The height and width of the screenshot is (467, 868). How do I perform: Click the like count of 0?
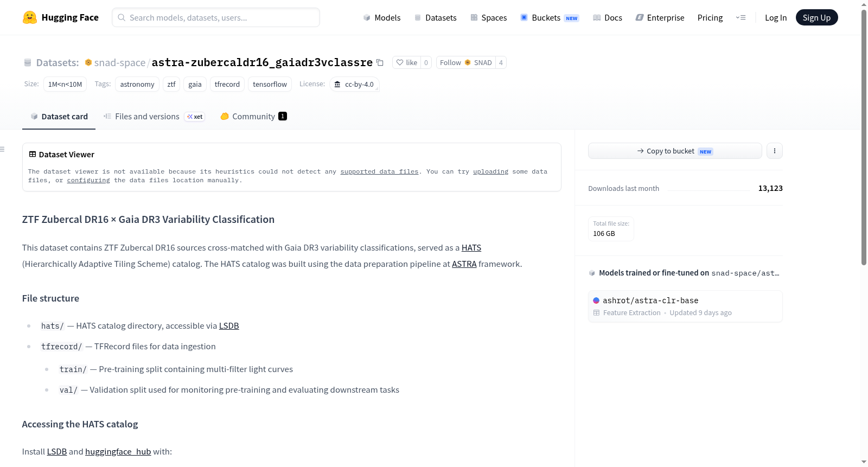[x=426, y=62]
